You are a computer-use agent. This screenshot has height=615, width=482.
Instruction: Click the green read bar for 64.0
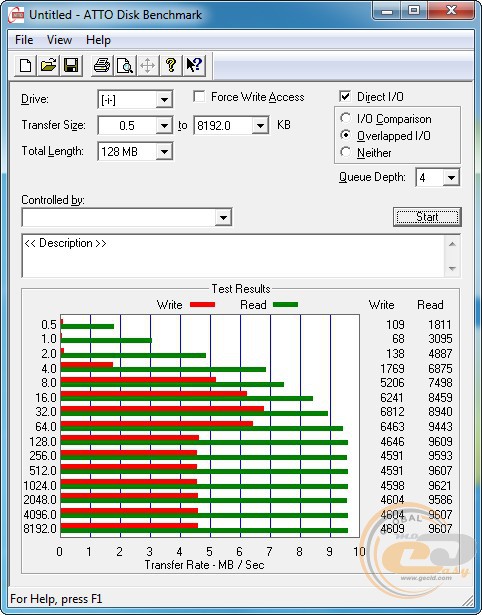coord(202,428)
